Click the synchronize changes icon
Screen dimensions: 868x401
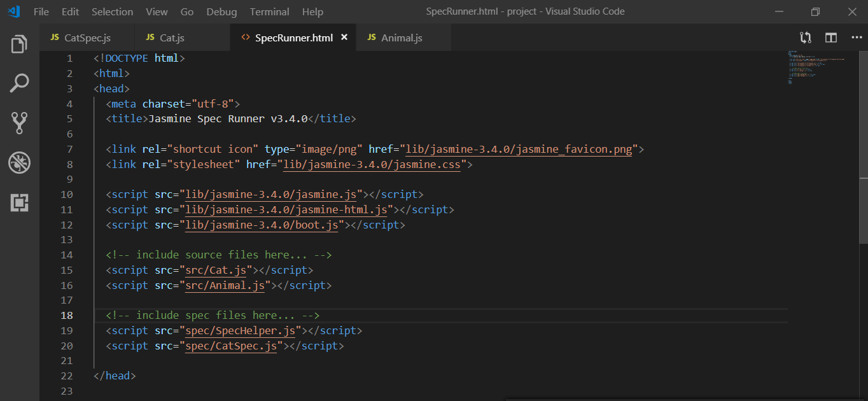[x=805, y=38]
